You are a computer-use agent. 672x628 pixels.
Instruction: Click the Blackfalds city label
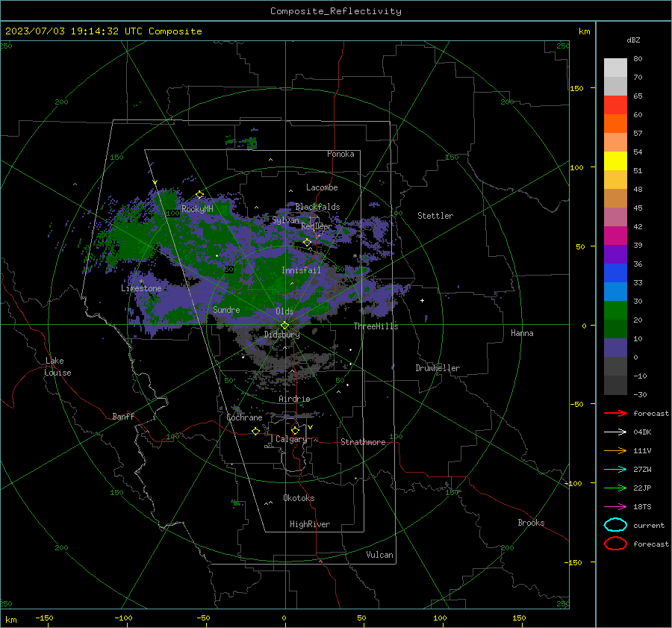317,207
